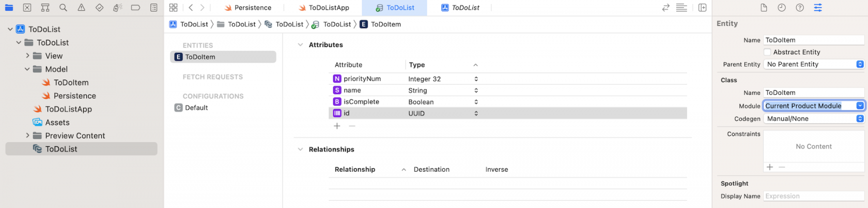868x208 pixels.
Task: Collapse the Attributes section
Action: [x=300, y=45]
